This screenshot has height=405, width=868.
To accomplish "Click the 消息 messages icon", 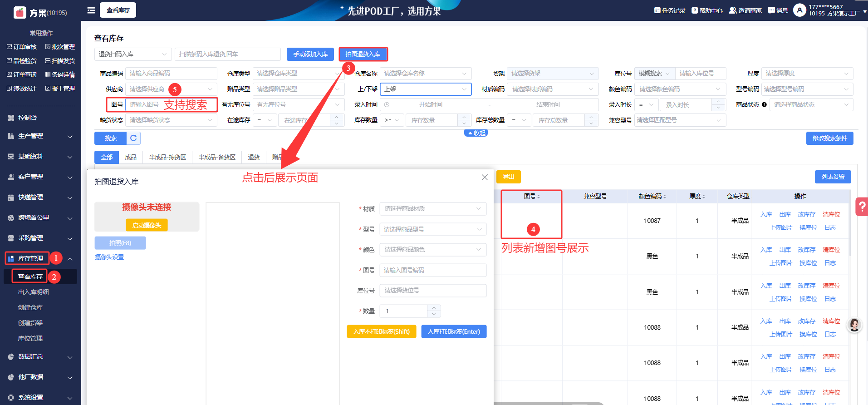I will [771, 10].
